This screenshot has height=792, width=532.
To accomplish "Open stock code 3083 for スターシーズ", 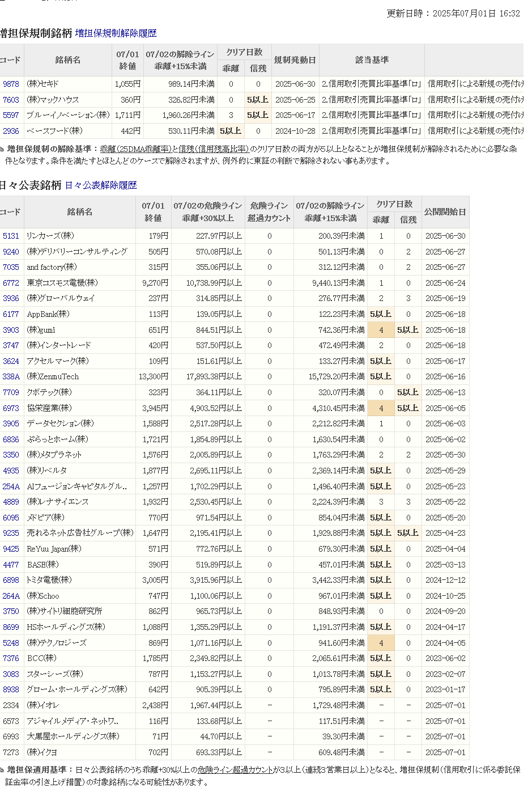I will click(11, 674).
